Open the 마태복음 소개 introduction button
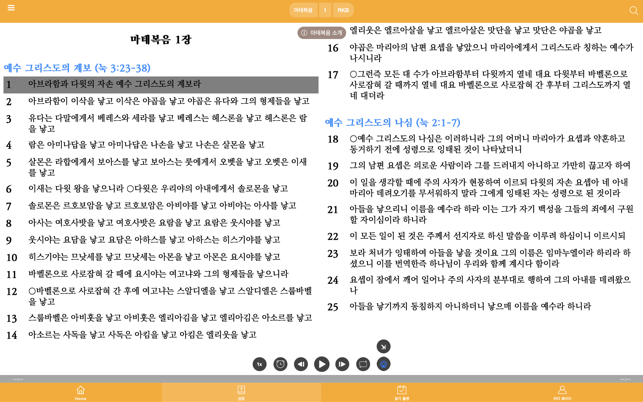Screen dimensions: 643x402 (x=322, y=32)
